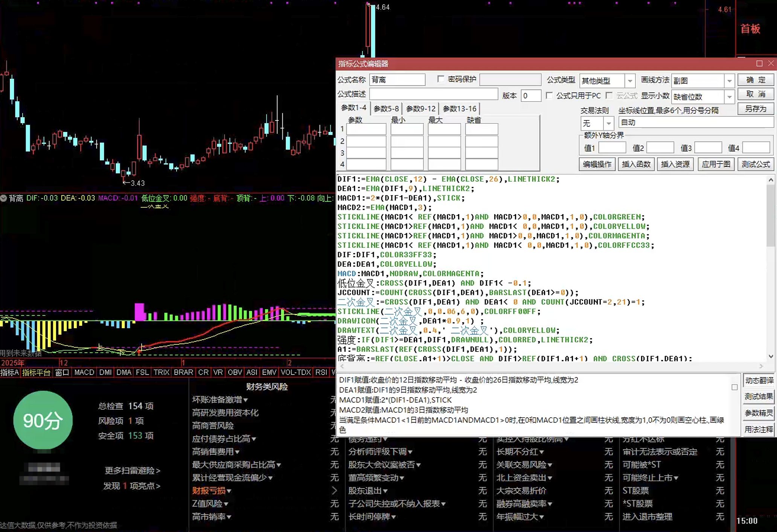The height and width of the screenshot is (532, 777).
Task: Click 测试公式 button
Action: pyautogui.click(x=756, y=164)
